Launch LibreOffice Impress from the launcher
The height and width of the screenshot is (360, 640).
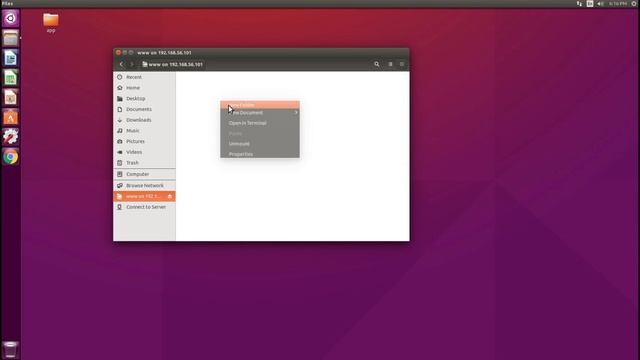(x=11, y=97)
